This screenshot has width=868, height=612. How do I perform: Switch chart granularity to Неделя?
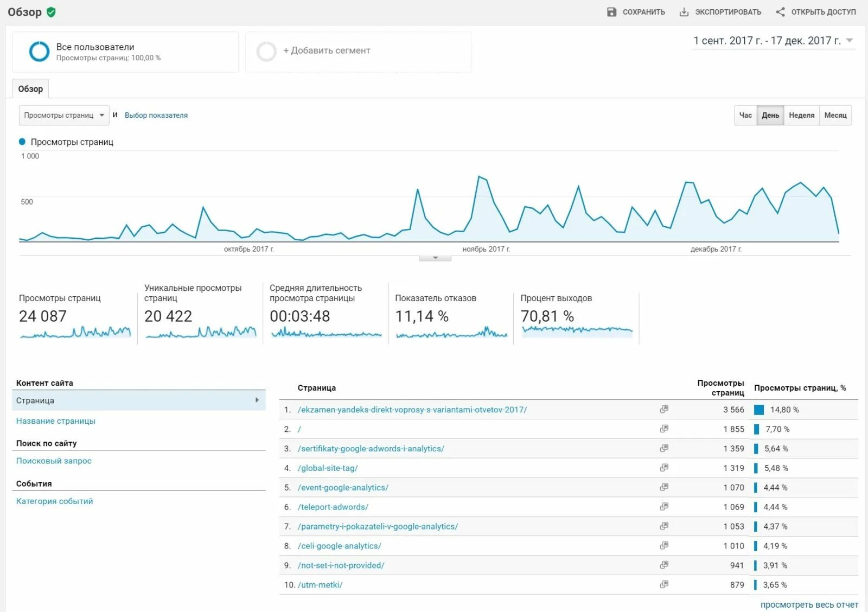pos(802,115)
